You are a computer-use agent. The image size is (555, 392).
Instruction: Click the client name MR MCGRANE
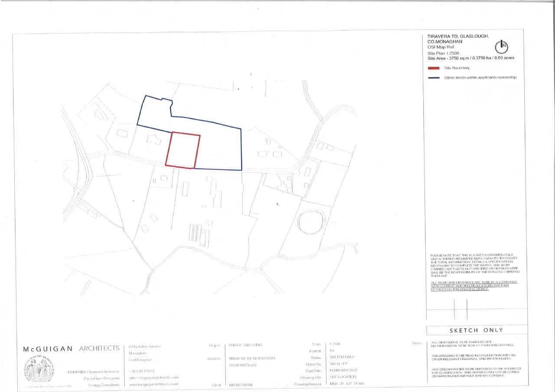(x=241, y=385)
